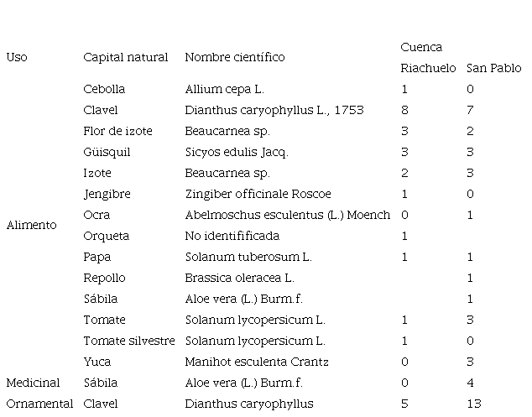Click the "Cuenca" header label
This screenshot has height=417, width=532.
point(421,47)
